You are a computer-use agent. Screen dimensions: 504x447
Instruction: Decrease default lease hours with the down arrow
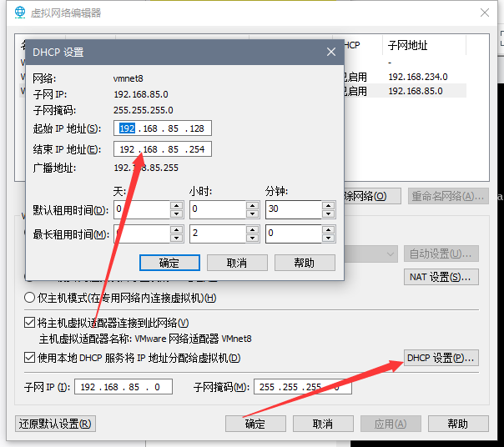[x=252, y=213]
